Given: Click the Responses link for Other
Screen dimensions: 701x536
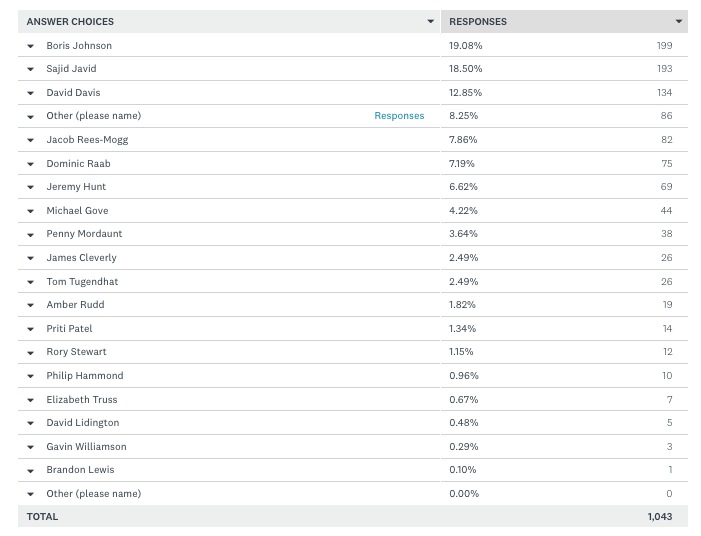Looking at the screenshot, I should pos(399,116).
